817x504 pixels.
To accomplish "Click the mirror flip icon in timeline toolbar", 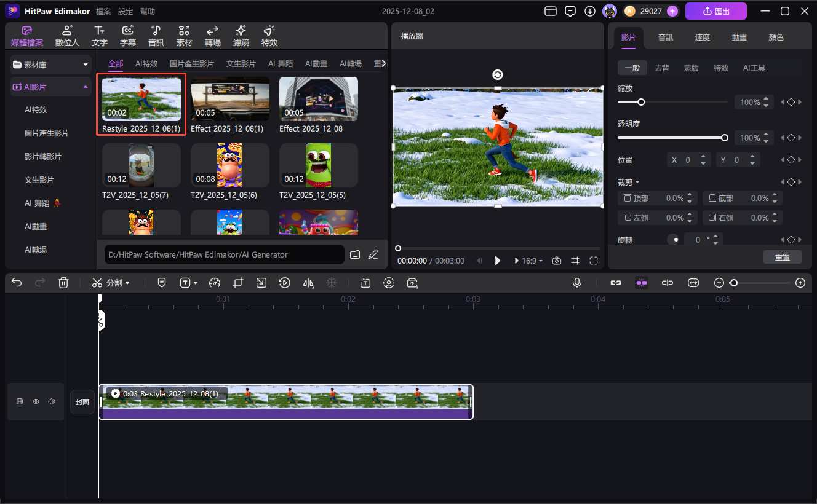I will coord(308,283).
